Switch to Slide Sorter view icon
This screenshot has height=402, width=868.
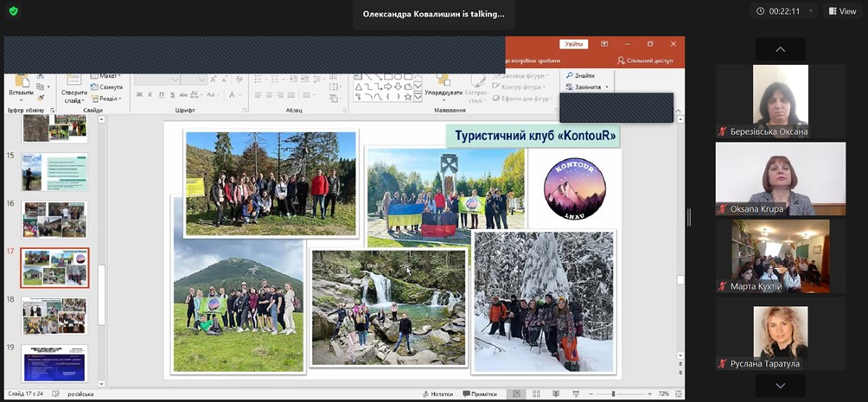click(x=536, y=393)
